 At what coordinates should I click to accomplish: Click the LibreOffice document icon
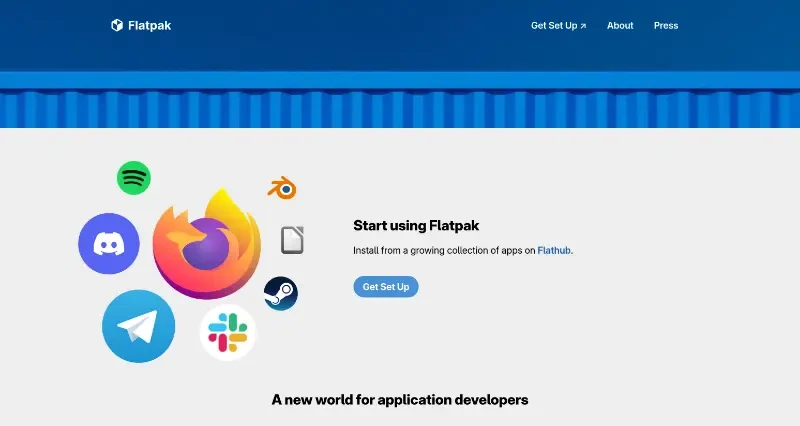coord(292,240)
